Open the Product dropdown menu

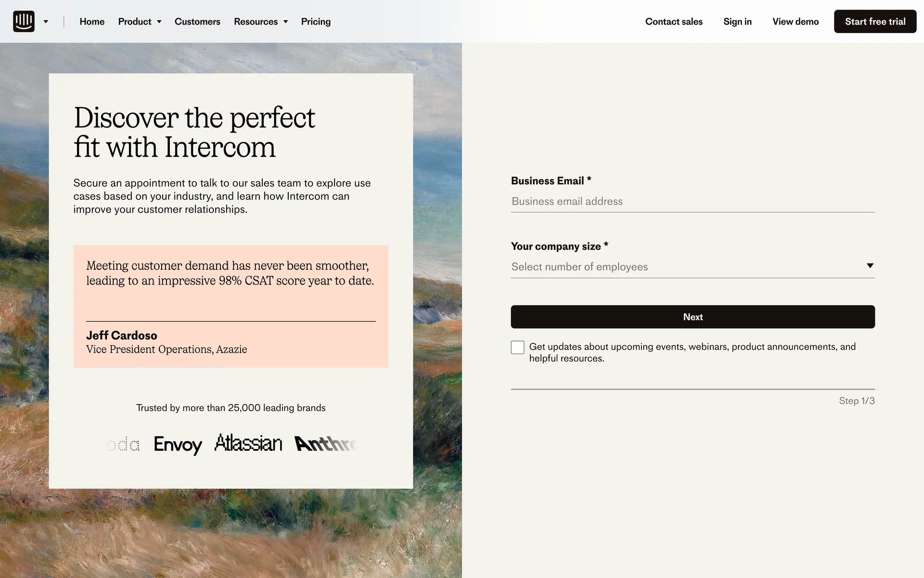(140, 22)
